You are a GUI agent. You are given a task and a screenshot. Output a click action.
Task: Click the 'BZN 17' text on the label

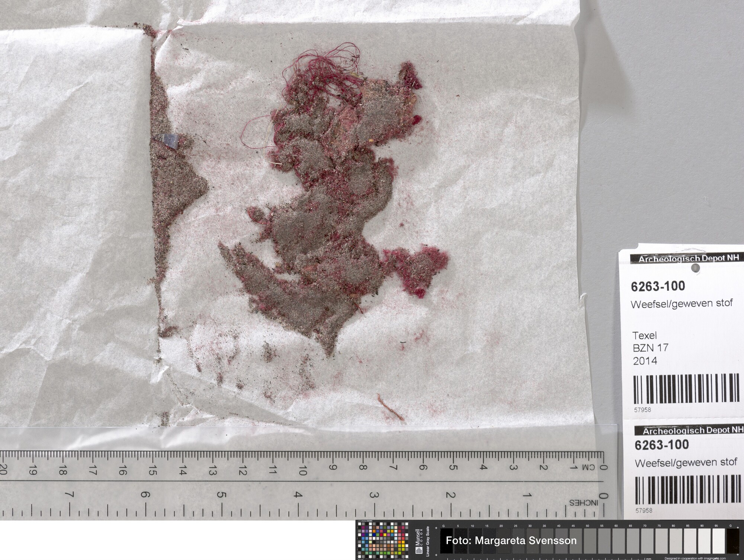[x=650, y=348]
